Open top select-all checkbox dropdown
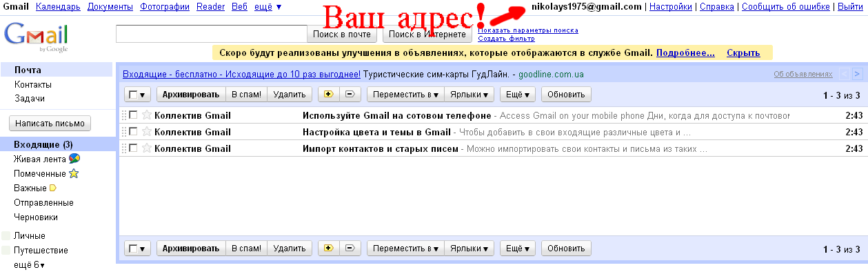Screen dimensions: 868x272 click(x=138, y=95)
